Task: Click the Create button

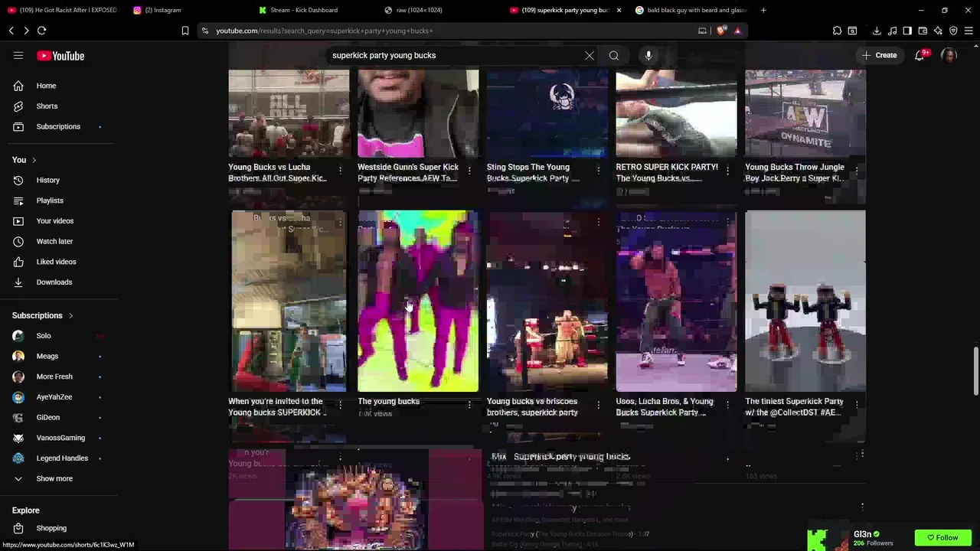Action: pyautogui.click(x=879, y=55)
